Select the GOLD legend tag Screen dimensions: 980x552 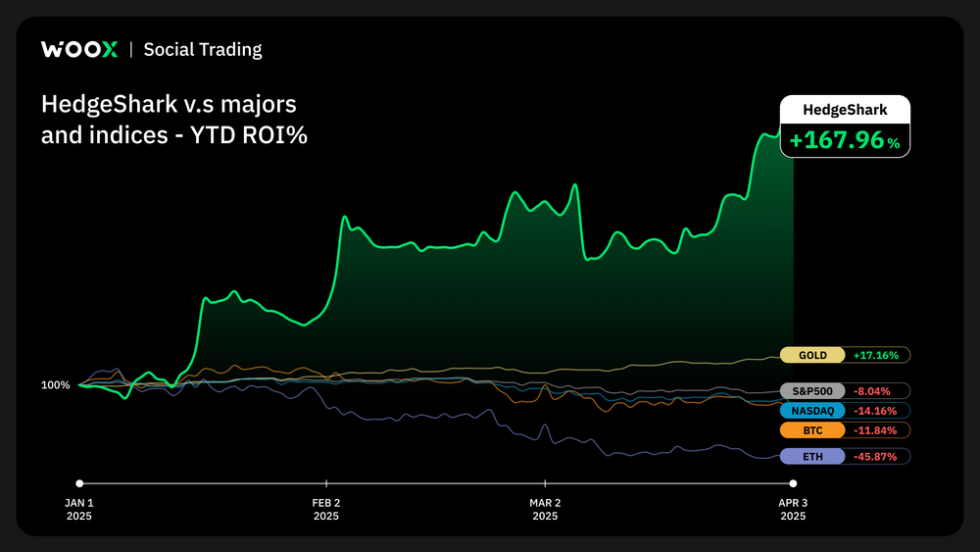(812, 355)
